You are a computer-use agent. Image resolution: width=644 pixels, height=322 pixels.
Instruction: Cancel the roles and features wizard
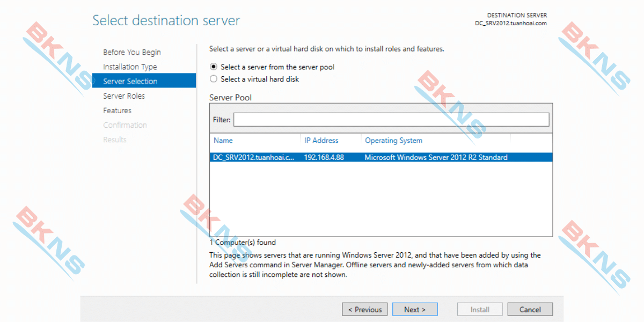[530, 310]
